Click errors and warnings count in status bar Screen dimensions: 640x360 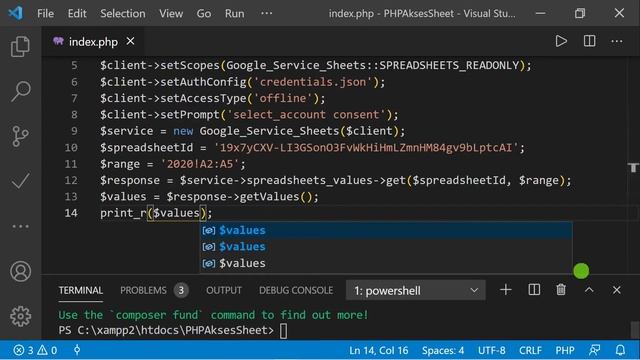[x=35, y=350]
